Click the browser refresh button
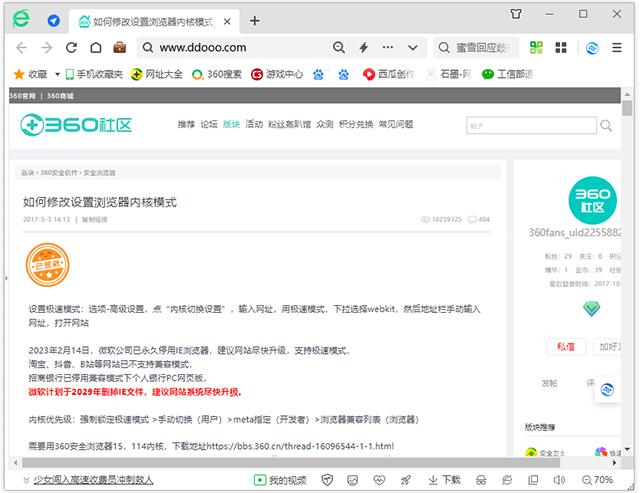The image size is (640, 493). click(71, 47)
